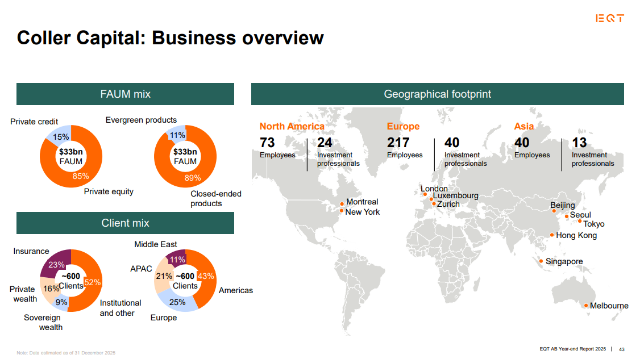Click the Singapore marker dot on the map
The image size is (644, 363).
541,261
